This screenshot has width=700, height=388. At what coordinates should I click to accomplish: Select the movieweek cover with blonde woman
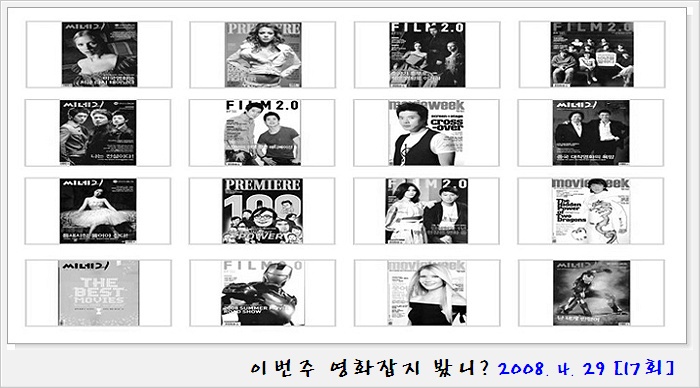(x=427, y=293)
